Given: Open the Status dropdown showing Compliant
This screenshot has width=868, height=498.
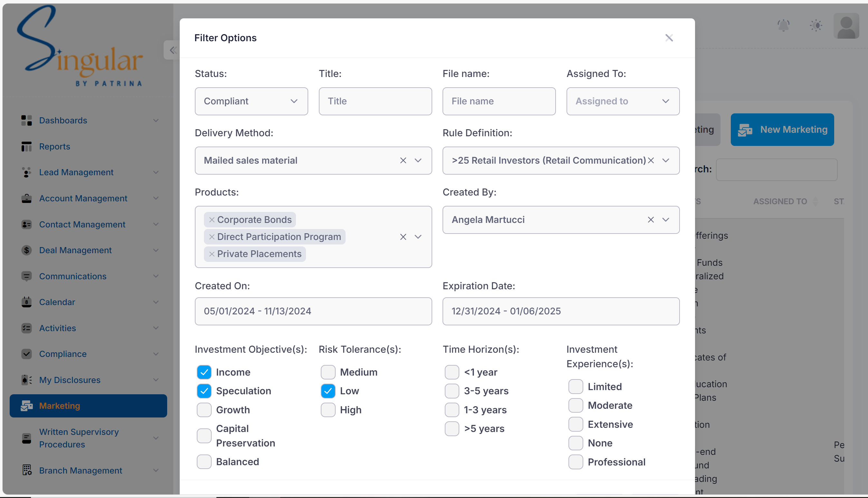Looking at the screenshot, I should (x=251, y=101).
